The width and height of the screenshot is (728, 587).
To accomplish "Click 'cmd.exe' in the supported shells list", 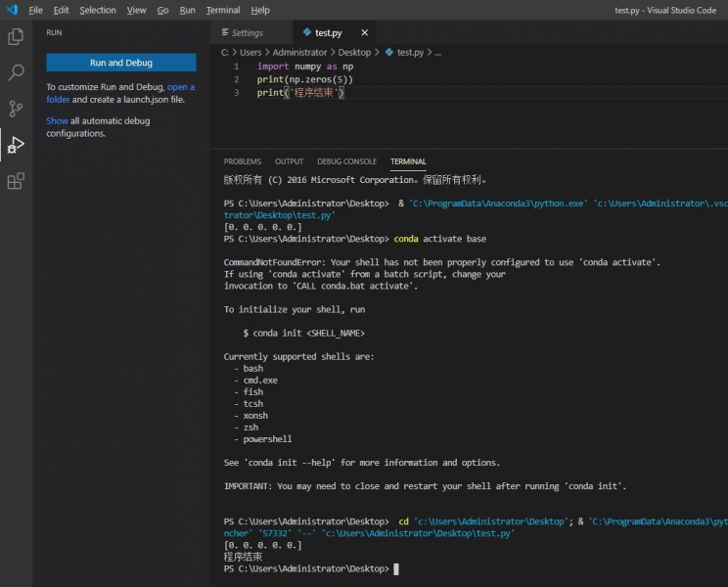I will 260,380.
